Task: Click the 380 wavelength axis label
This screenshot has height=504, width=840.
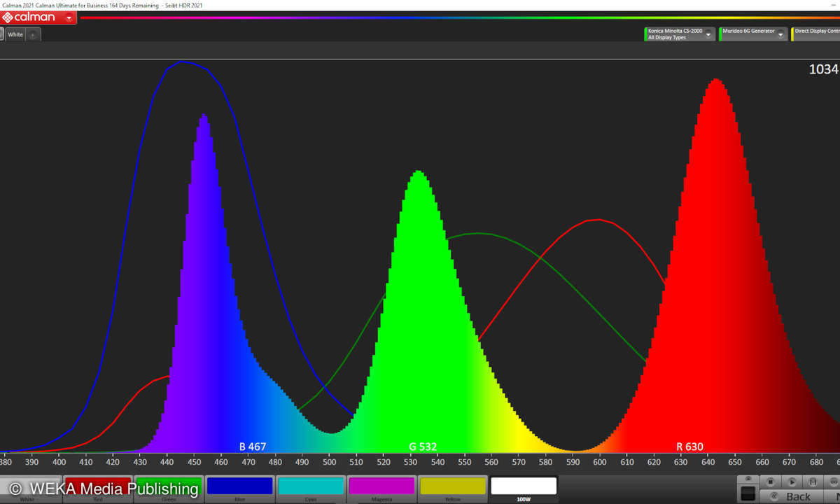Action: click(5, 461)
